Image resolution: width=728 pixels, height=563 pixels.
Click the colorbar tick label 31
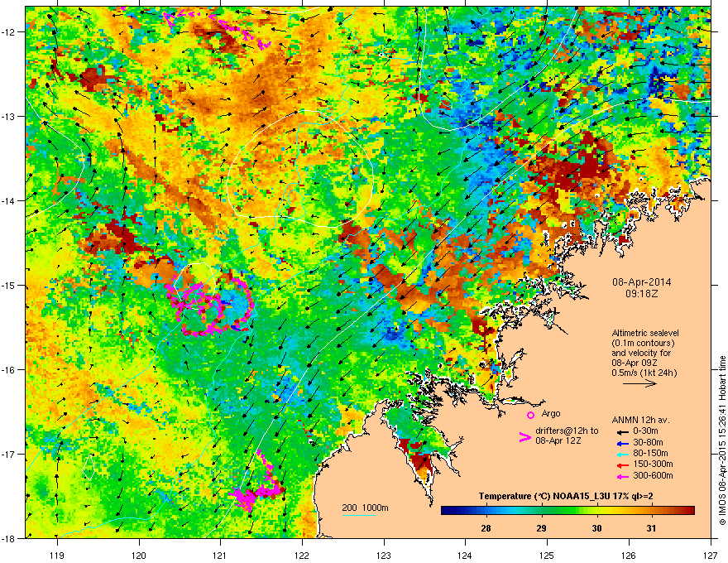coord(651,528)
